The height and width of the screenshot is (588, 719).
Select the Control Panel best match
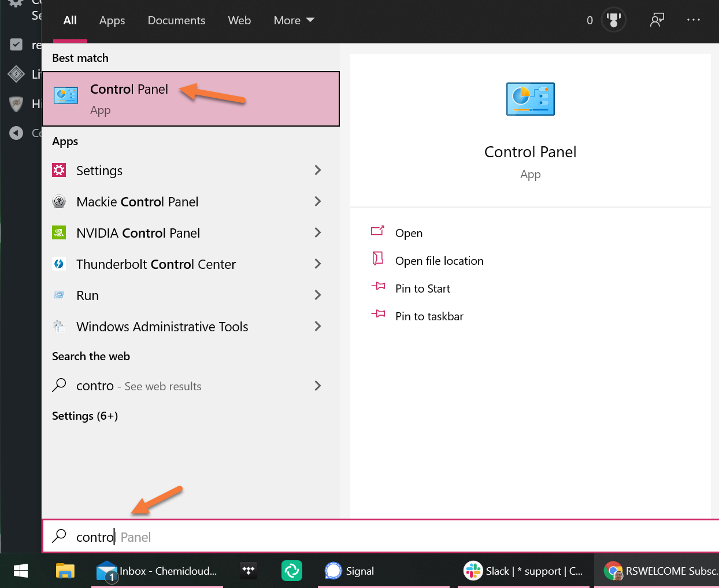pyautogui.click(x=191, y=99)
